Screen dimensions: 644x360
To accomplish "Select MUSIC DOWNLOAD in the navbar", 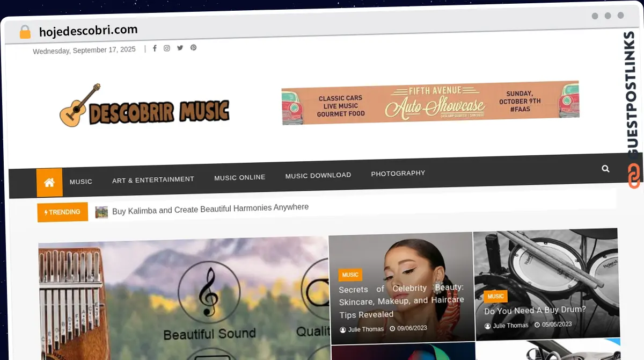I will click(x=318, y=175).
